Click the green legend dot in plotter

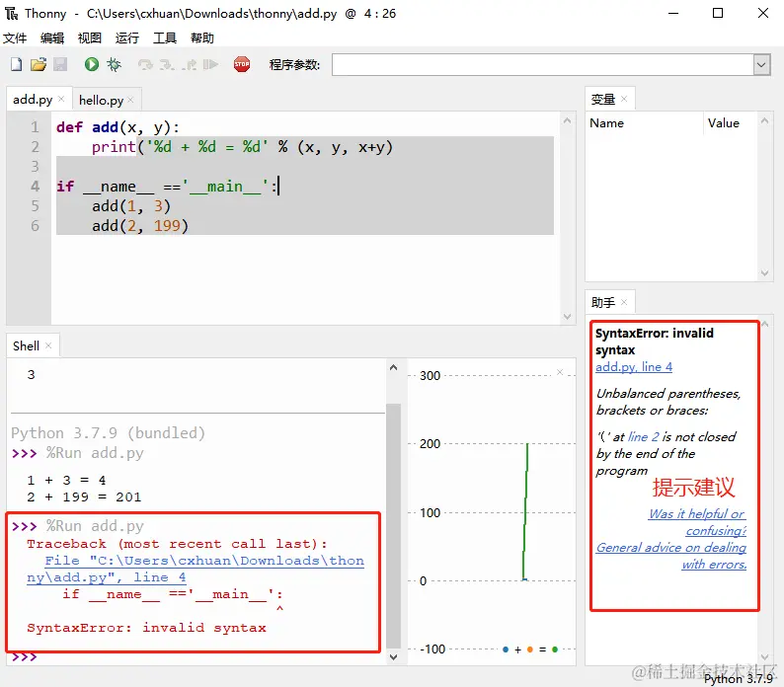coord(555,649)
